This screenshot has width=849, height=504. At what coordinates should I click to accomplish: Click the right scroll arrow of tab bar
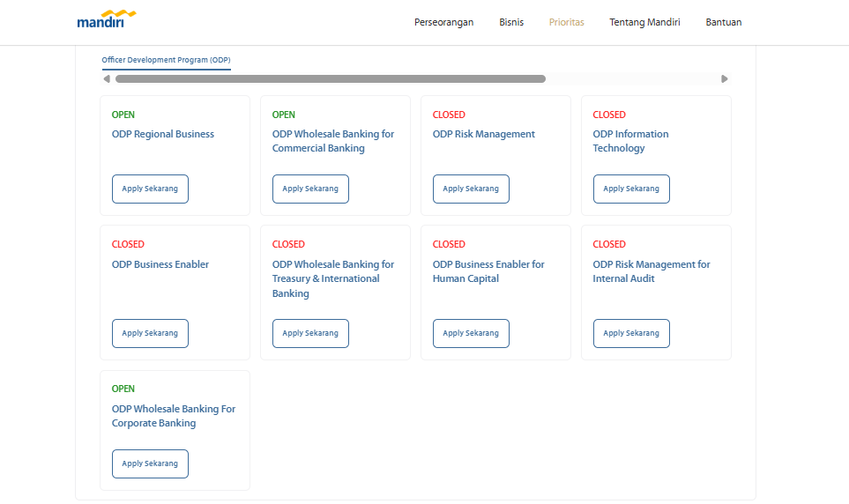[725, 79]
